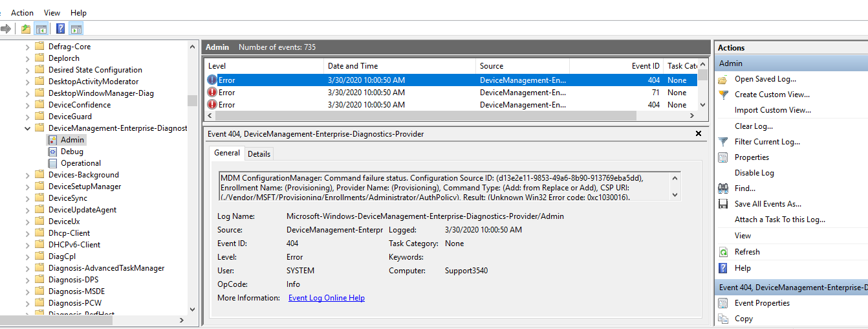Click the blue Help toolbar icon
868x329 pixels.
coord(60,28)
